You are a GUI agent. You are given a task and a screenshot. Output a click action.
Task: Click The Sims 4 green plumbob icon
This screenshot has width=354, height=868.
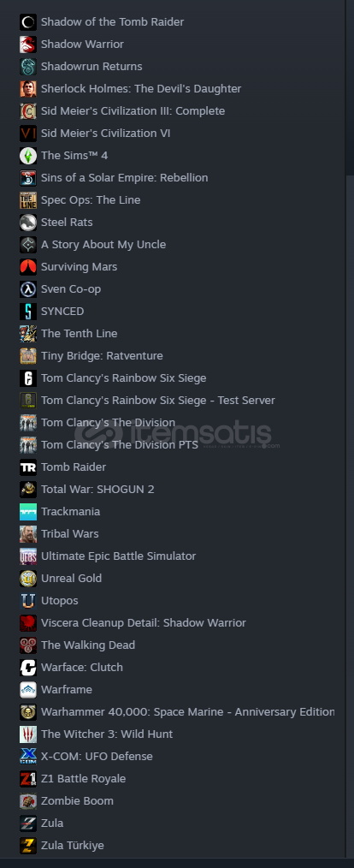click(28, 156)
